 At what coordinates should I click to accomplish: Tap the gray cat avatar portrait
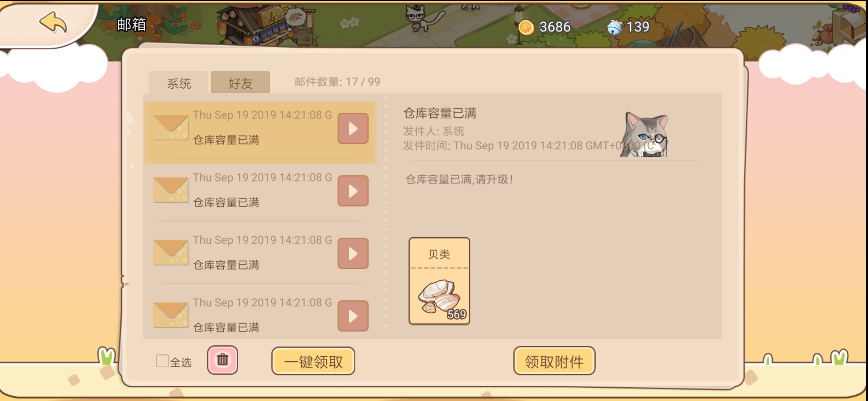(644, 134)
